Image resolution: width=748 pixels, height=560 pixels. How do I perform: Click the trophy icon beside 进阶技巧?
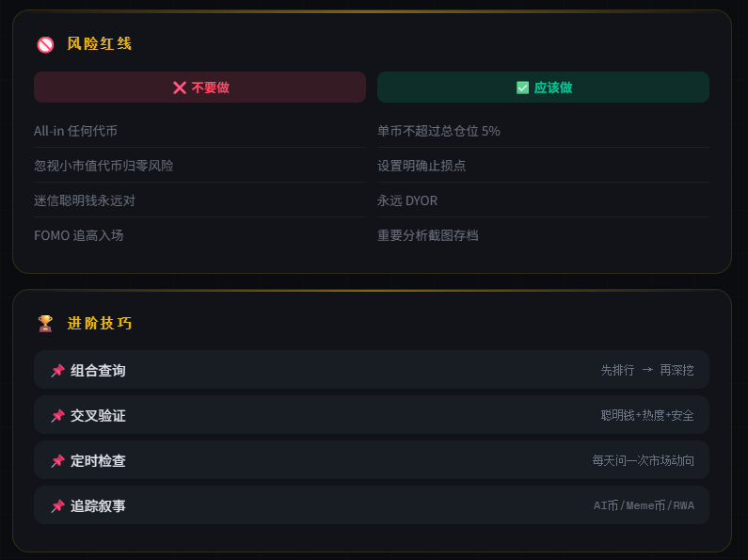pyautogui.click(x=45, y=324)
